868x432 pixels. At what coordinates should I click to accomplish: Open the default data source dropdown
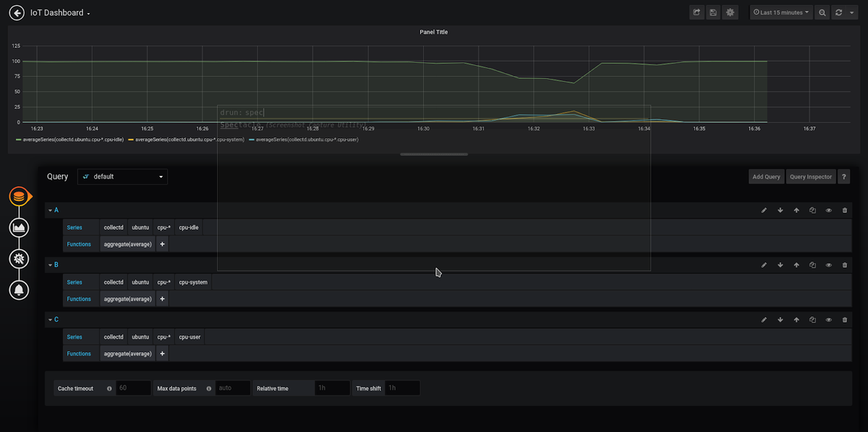[x=122, y=177]
